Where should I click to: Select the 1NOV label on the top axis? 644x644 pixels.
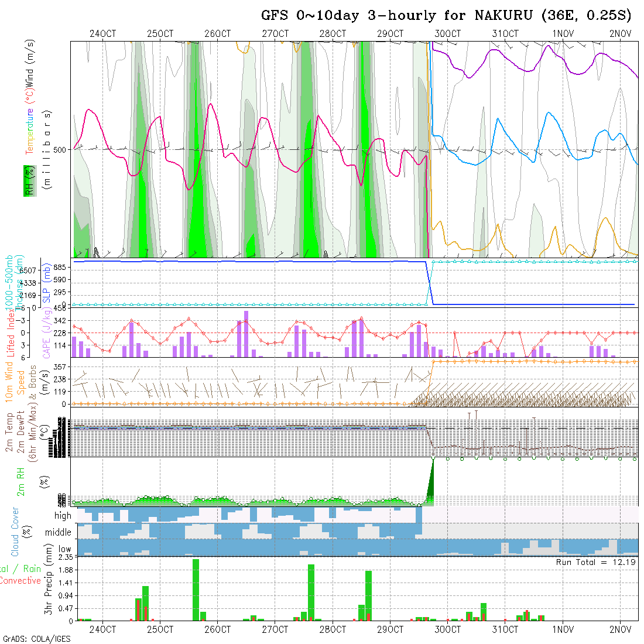[x=563, y=34]
